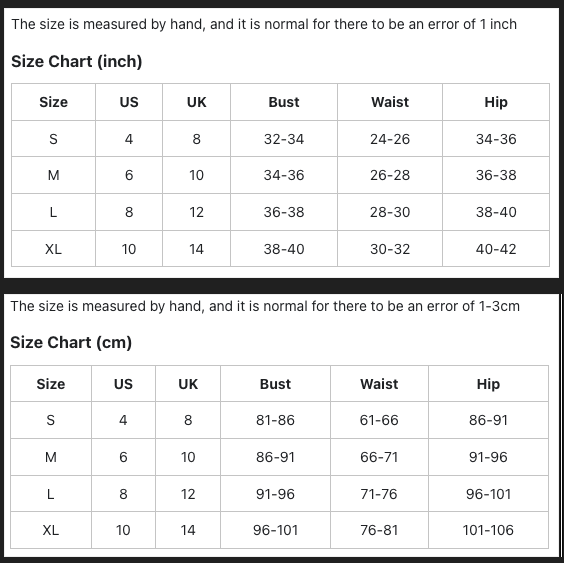
Task: Select UK size 12 cell in inch chart
Action: coord(196,212)
